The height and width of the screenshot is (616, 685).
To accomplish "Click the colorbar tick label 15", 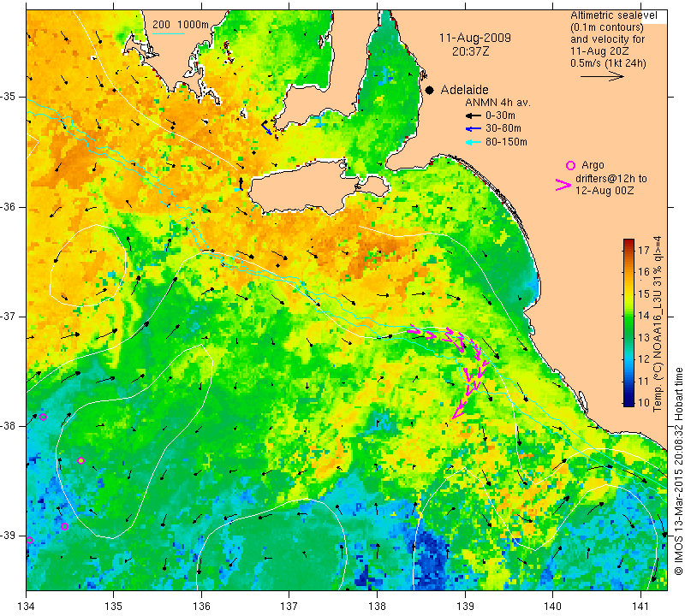I will point(644,293).
